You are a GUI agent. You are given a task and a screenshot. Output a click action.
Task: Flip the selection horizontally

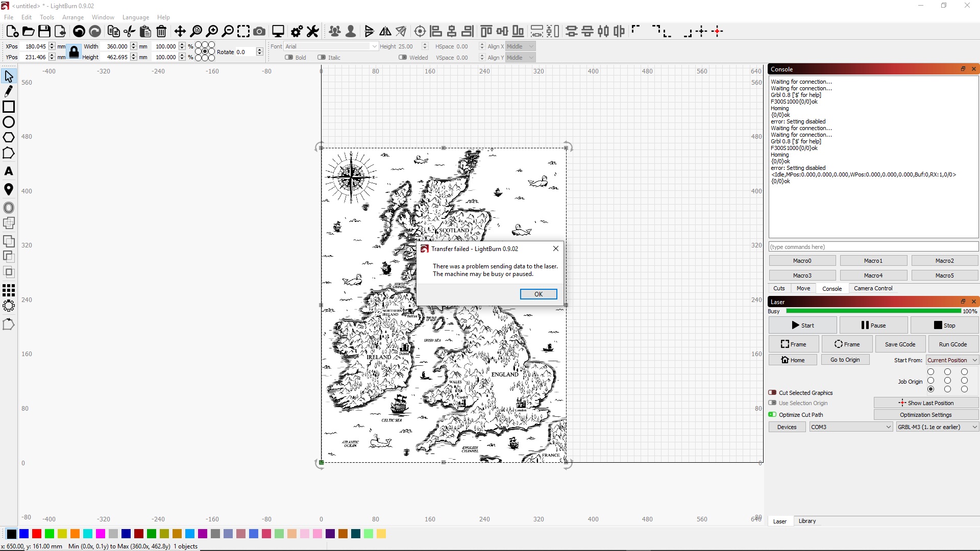(x=385, y=31)
